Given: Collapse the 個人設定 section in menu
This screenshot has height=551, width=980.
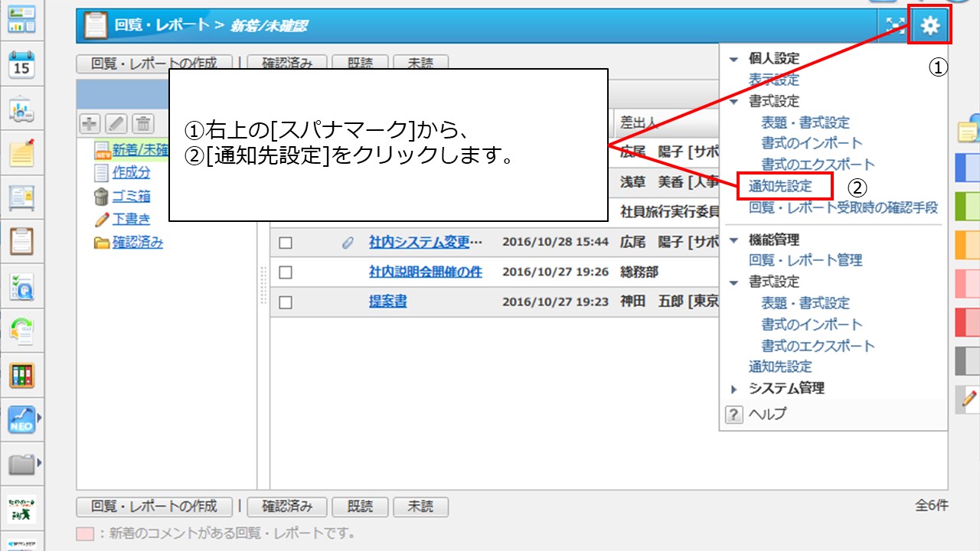Looking at the screenshot, I should tap(734, 59).
